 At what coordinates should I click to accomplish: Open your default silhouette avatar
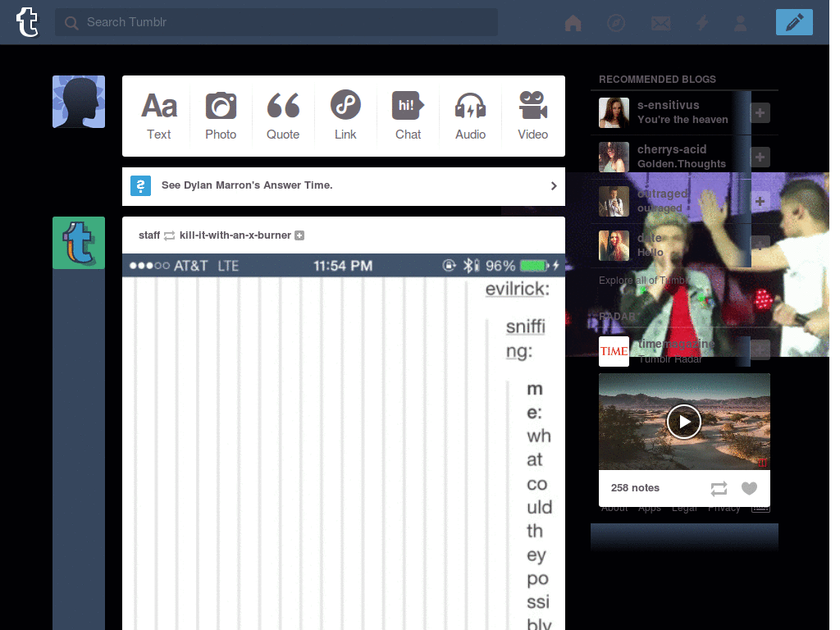[x=79, y=102]
